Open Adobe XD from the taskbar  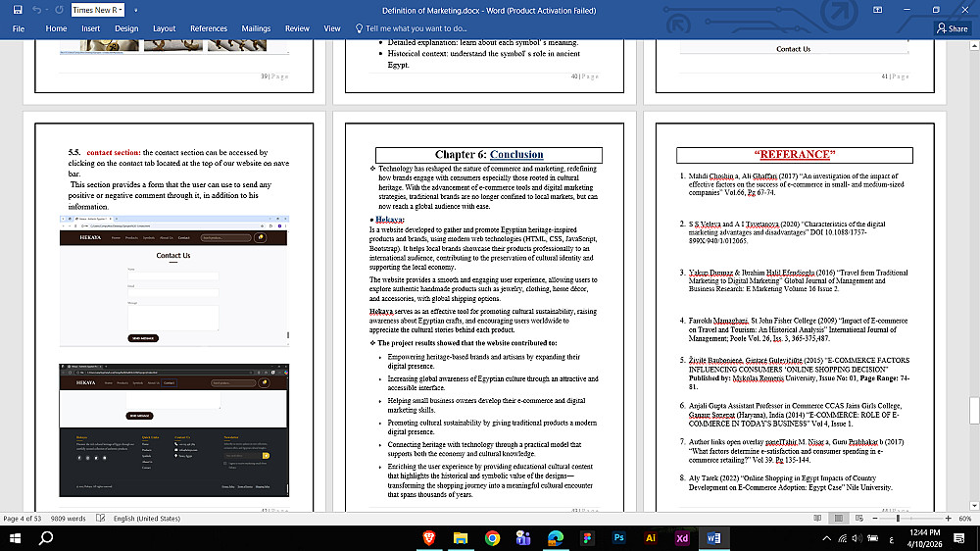point(682,538)
